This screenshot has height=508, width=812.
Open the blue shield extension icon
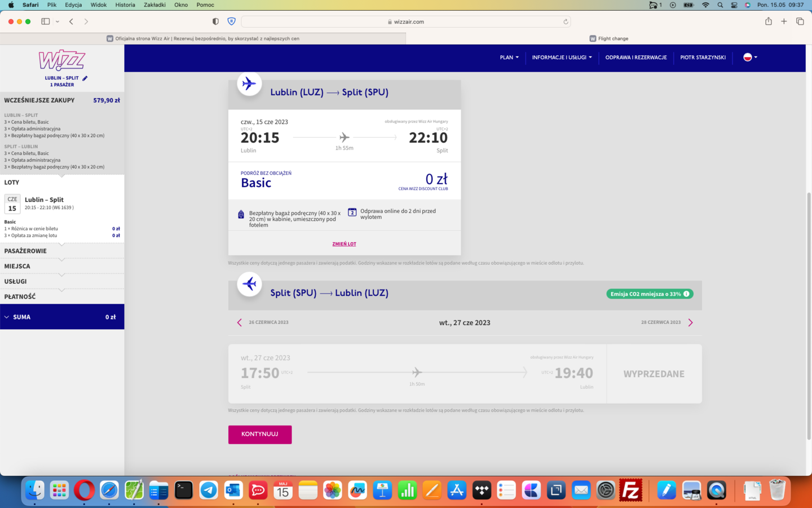pos(231,21)
